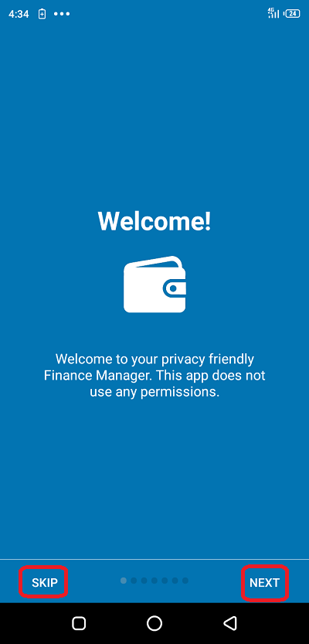The height and width of the screenshot is (644, 309).
Task: Select the second page indicator dot
Action: click(134, 581)
